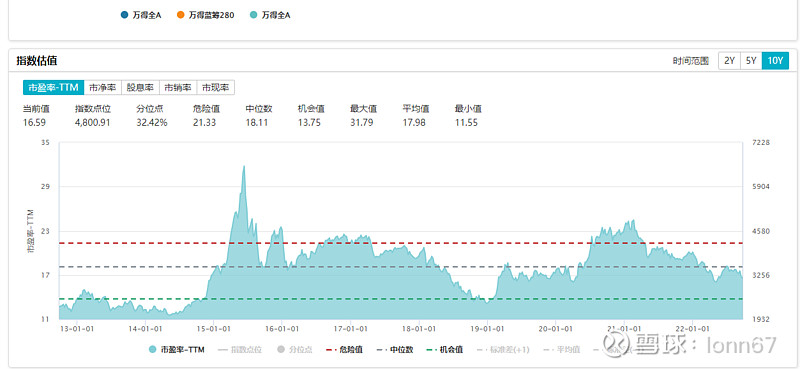800x369 pixels.
Task: Click the right y-axis label 3256
Action: point(760,275)
